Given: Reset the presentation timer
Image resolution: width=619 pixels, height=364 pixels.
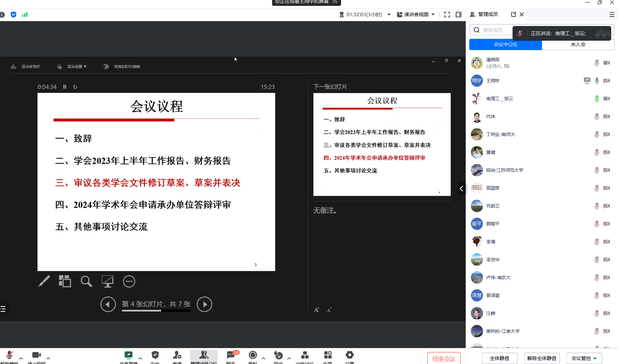Looking at the screenshot, I should (75, 87).
